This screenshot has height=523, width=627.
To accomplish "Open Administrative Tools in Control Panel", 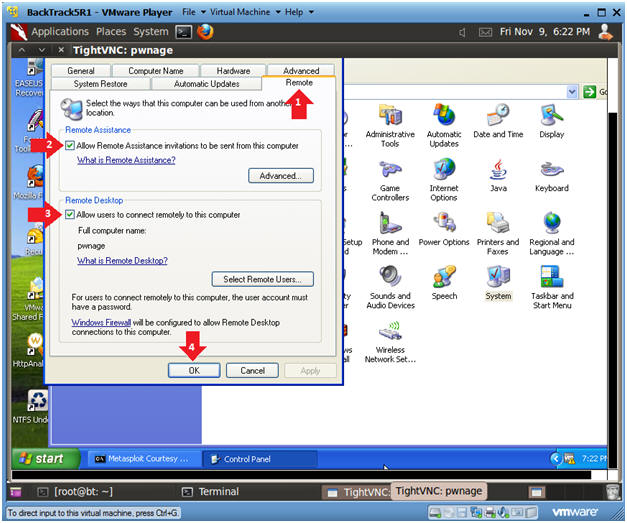I will 390,125.
